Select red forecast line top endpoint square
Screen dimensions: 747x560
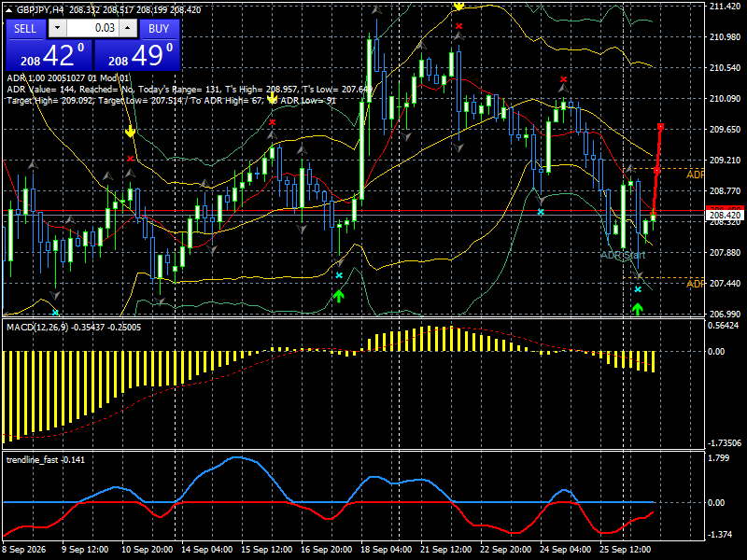pos(661,127)
